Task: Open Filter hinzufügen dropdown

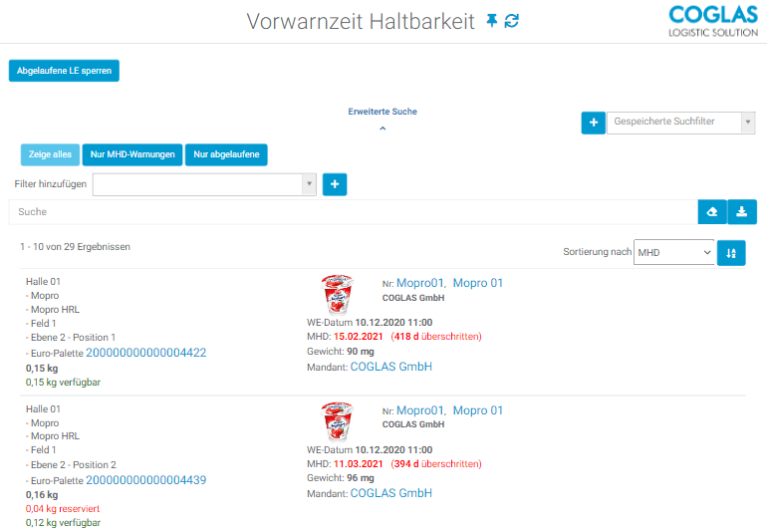Action: 204,184
